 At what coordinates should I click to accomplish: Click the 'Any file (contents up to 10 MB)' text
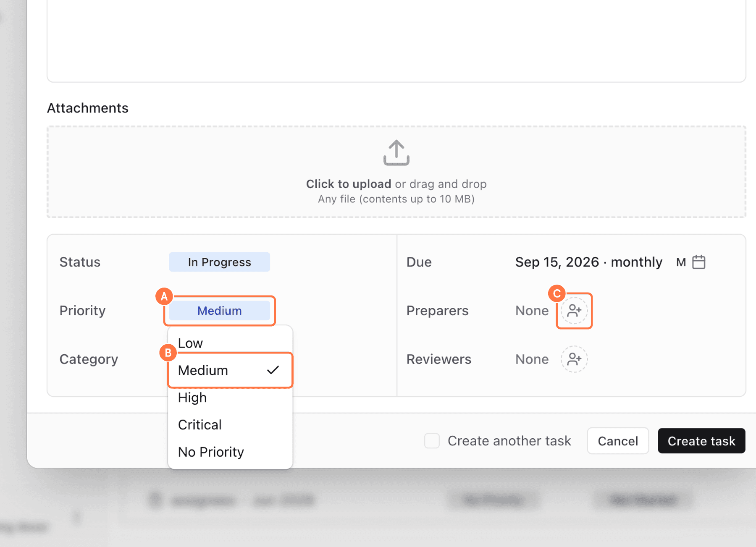396,199
